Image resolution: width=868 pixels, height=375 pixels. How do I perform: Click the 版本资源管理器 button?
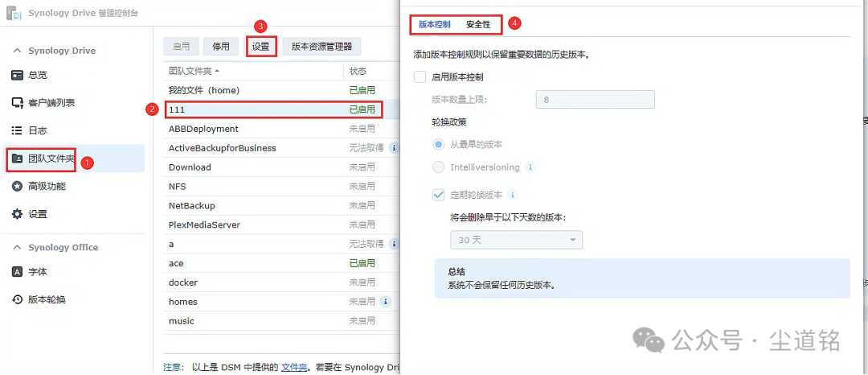pyautogui.click(x=321, y=47)
